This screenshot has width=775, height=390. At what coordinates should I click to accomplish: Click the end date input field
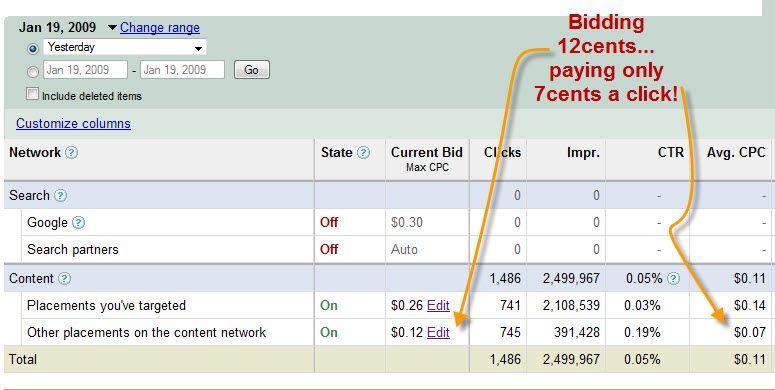182,70
